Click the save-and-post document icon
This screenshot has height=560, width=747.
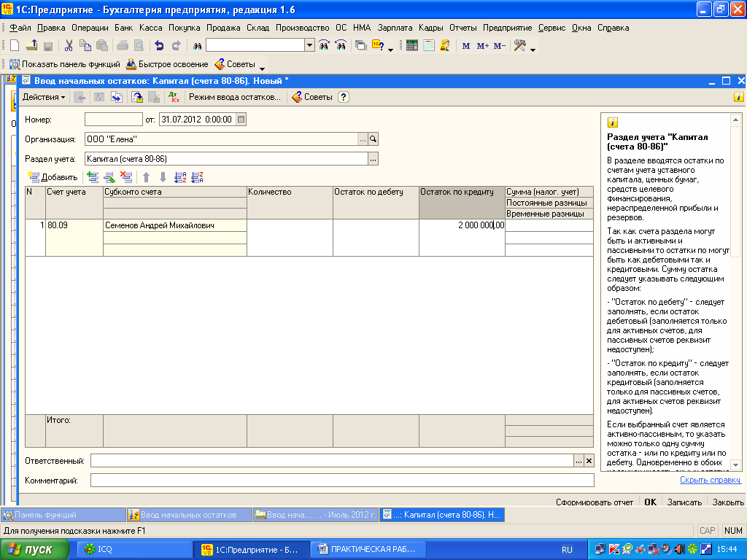137,97
